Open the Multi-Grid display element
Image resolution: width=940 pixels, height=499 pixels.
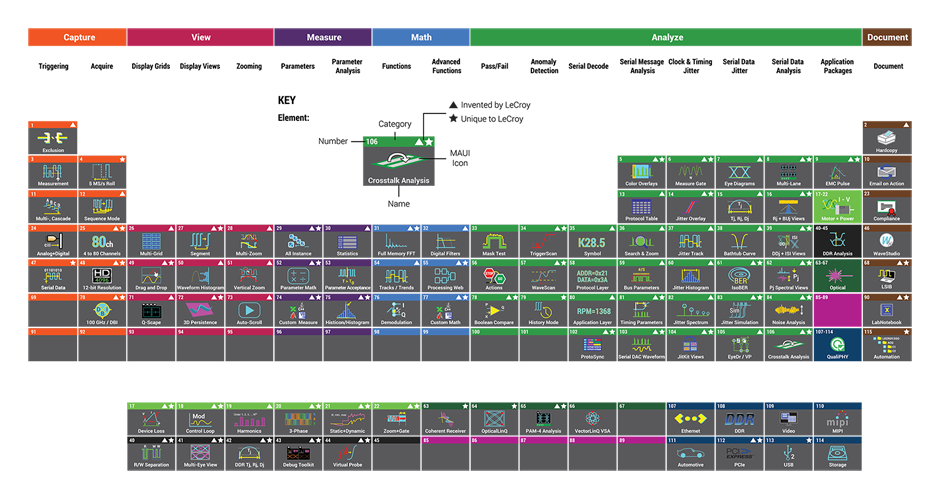click(151, 242)
